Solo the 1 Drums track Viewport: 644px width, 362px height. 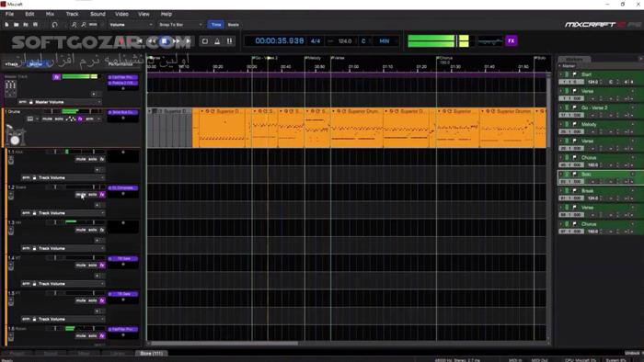point(59,119)
